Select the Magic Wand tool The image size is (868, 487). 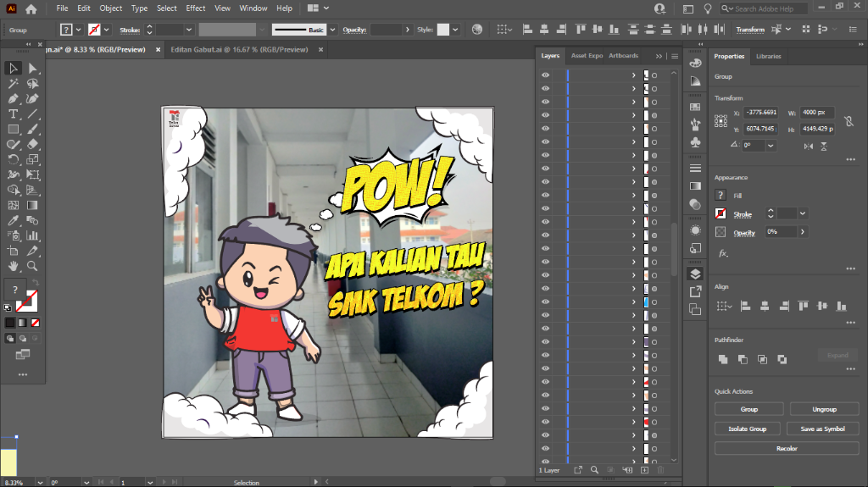click(x=13, y=84)
